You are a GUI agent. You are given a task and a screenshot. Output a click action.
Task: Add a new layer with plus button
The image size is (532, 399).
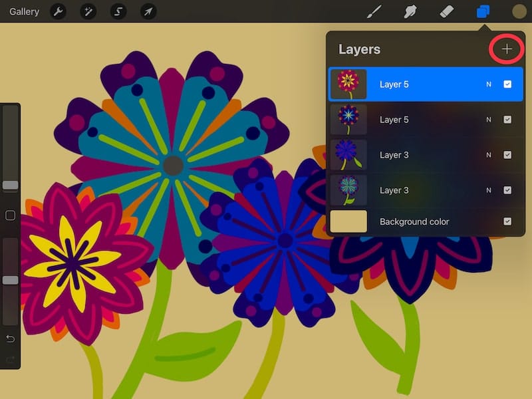click(x=507, y=49)
